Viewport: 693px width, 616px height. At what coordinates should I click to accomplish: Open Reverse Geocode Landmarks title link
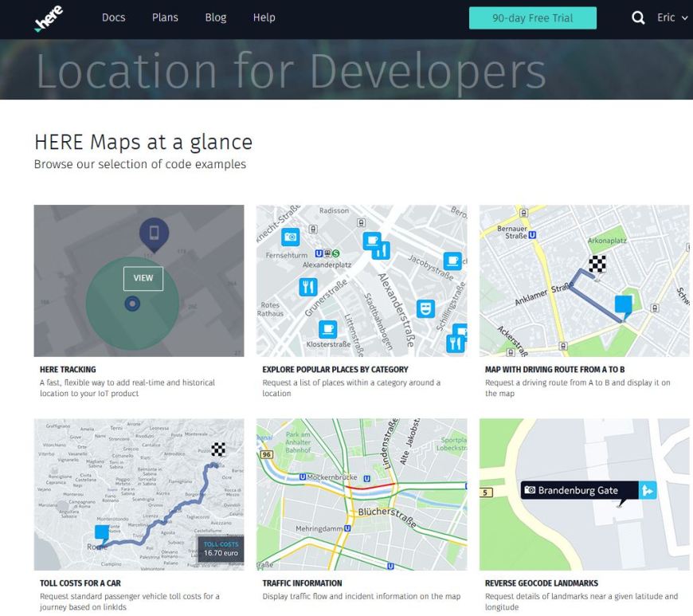(541, 583)
